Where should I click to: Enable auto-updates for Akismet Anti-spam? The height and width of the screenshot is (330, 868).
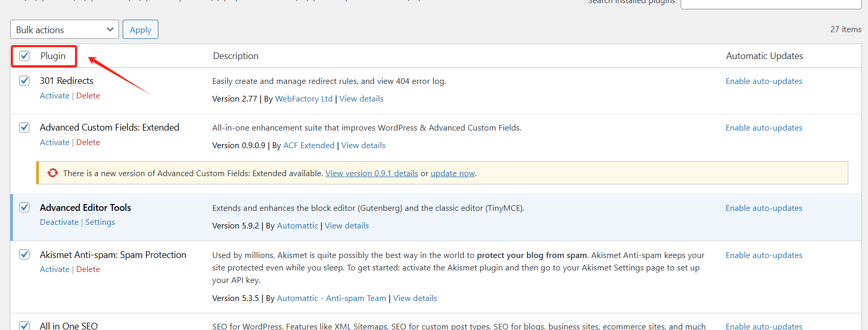coord(763,255)
